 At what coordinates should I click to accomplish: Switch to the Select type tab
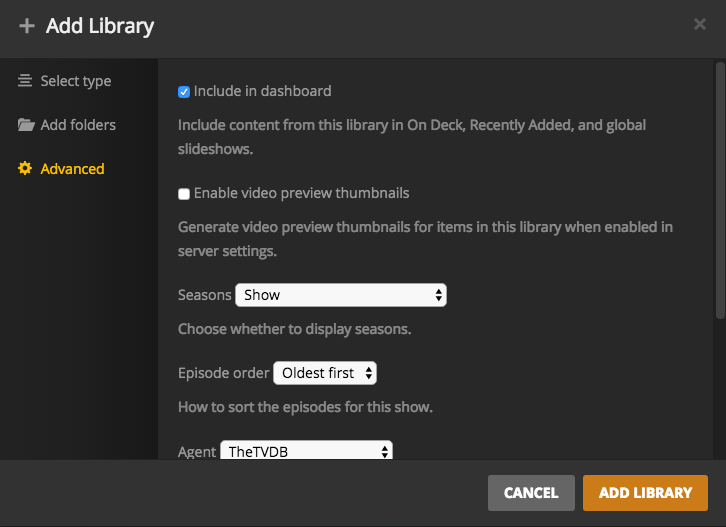coord(75,81)
